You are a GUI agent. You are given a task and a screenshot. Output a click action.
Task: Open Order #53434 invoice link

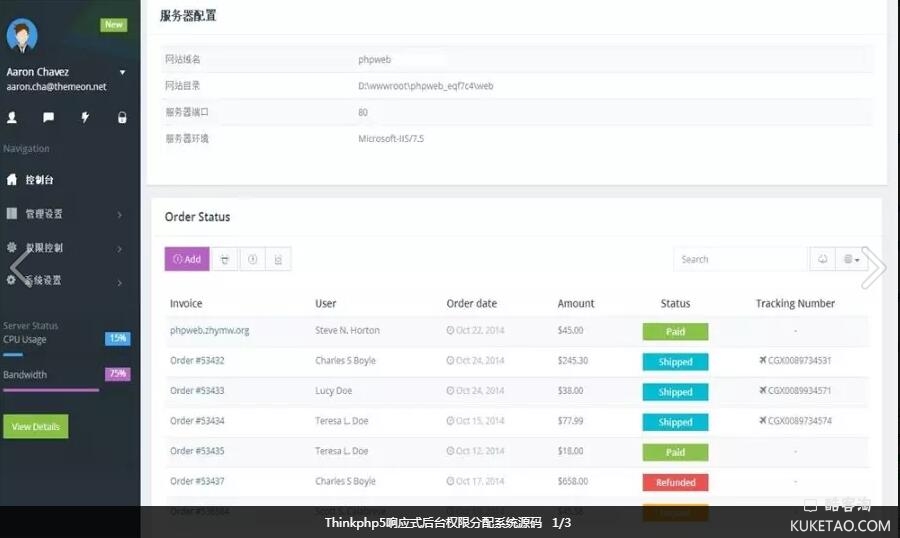197,421
